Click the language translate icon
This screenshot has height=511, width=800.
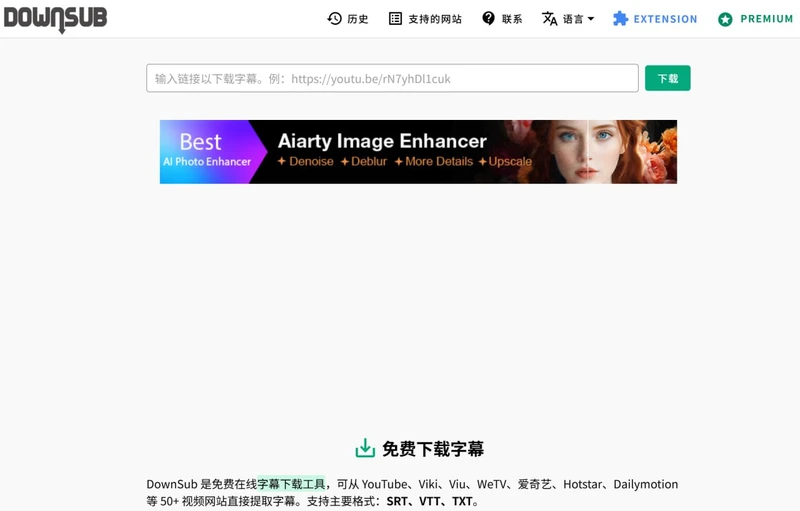click(549, 19)
